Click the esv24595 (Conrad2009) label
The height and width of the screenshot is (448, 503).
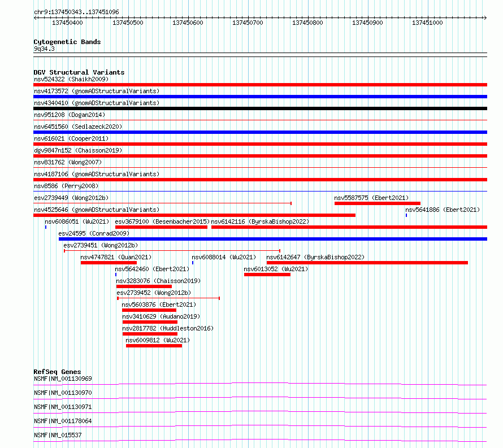94,233
